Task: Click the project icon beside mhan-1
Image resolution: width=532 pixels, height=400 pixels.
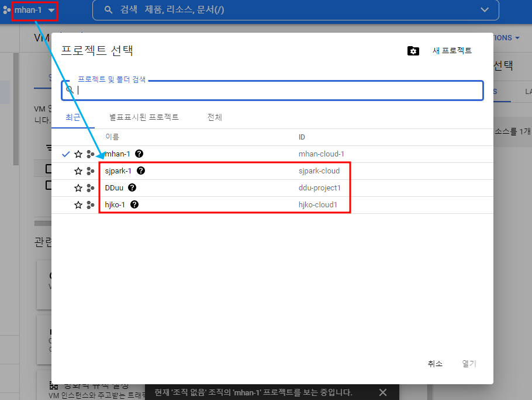Action: tap(90, 154)
